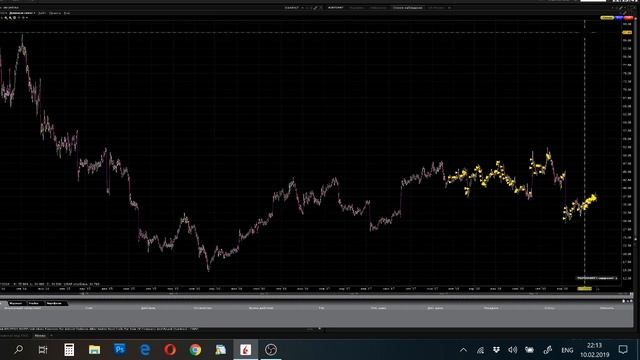Click the yellow date marker on the time axis
The height and width of the screenshot is (360, 640).
coord(584,289)
